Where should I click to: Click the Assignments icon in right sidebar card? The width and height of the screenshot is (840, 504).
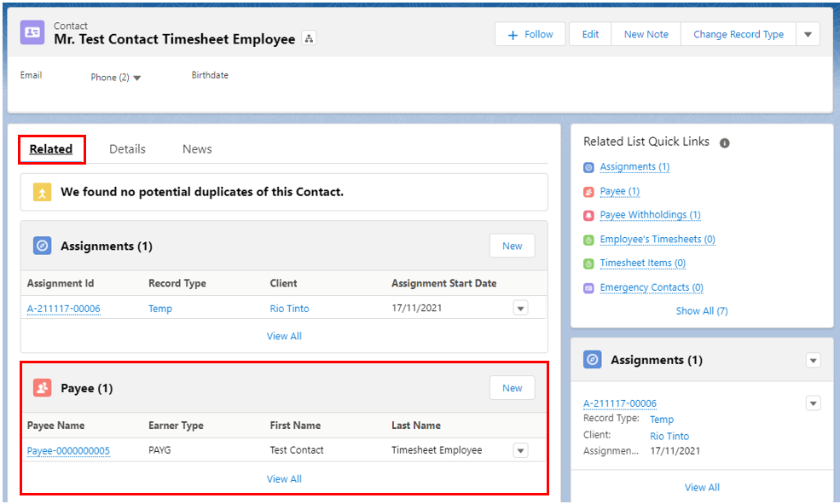click(x=593, y=360)
